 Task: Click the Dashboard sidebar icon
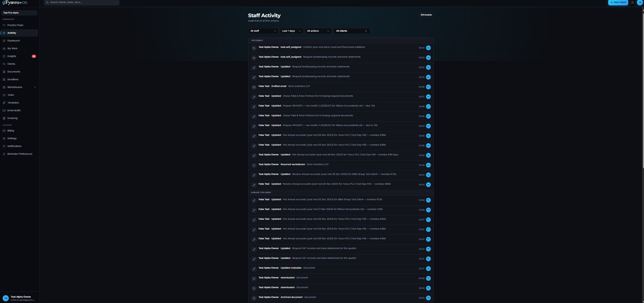4,41
